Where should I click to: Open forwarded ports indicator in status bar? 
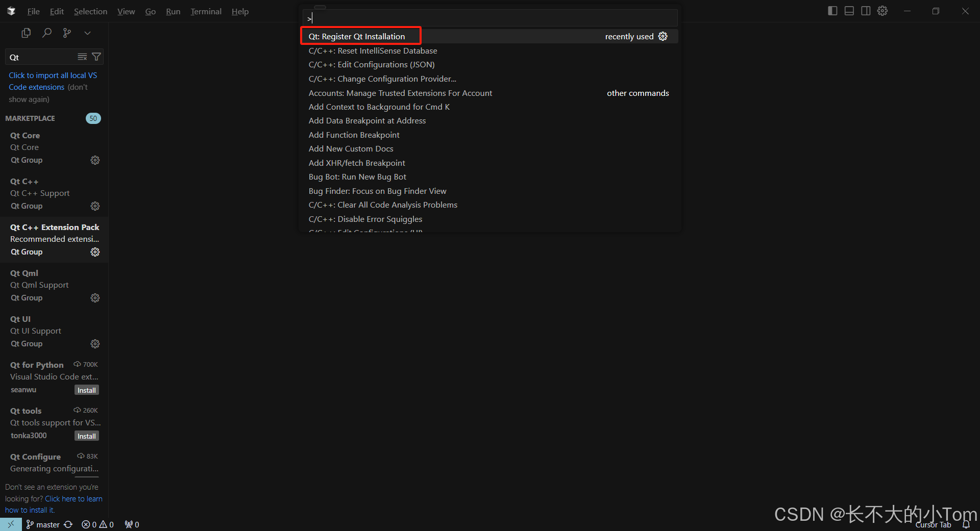point(132,524)
